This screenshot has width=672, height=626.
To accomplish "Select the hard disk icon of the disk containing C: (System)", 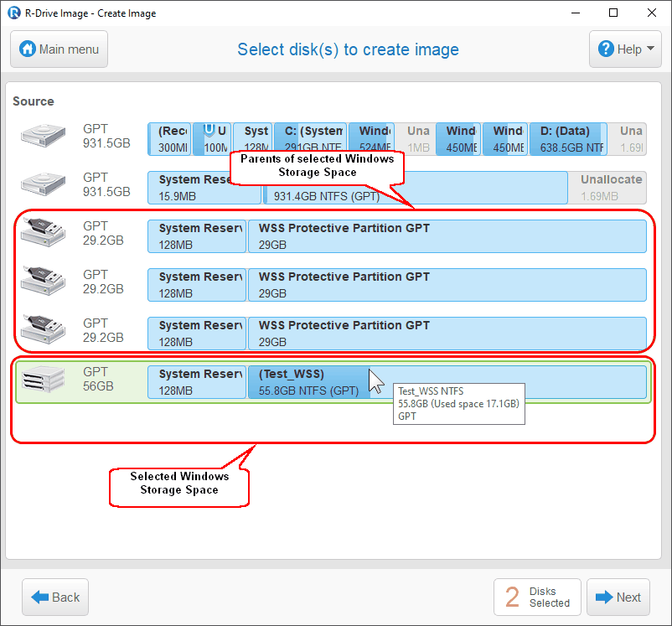I will point(44,136).
